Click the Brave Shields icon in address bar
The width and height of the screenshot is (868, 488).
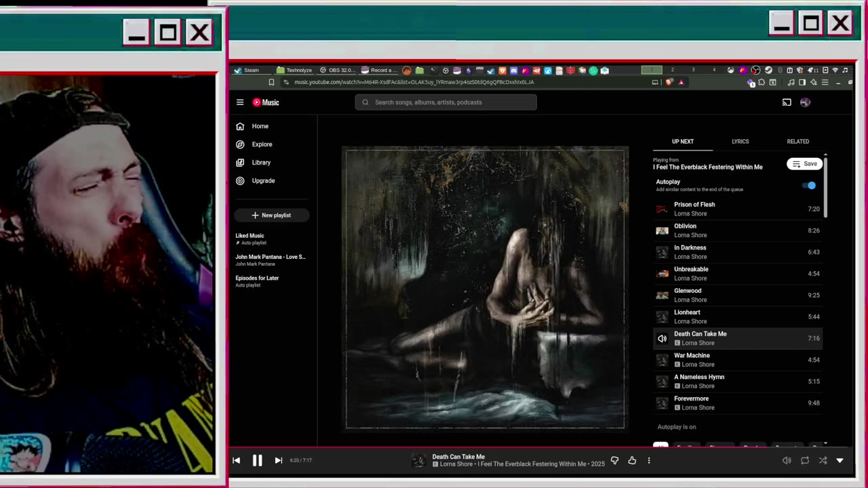point(669,82)
